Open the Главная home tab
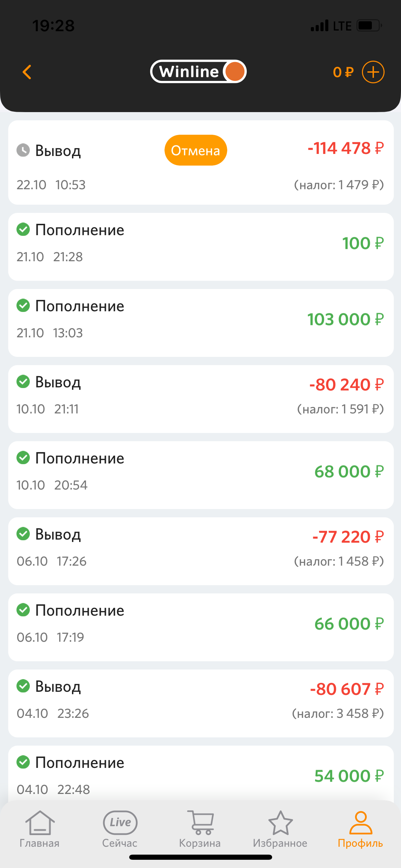This screenshot has width=401, height=868. [x=40, y=829]
